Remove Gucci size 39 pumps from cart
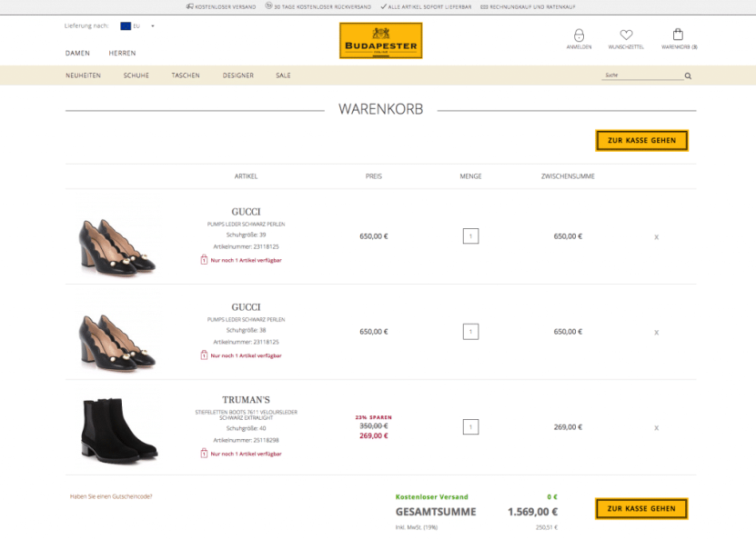Viewport: 756px width, 540px height. (656, 237)
